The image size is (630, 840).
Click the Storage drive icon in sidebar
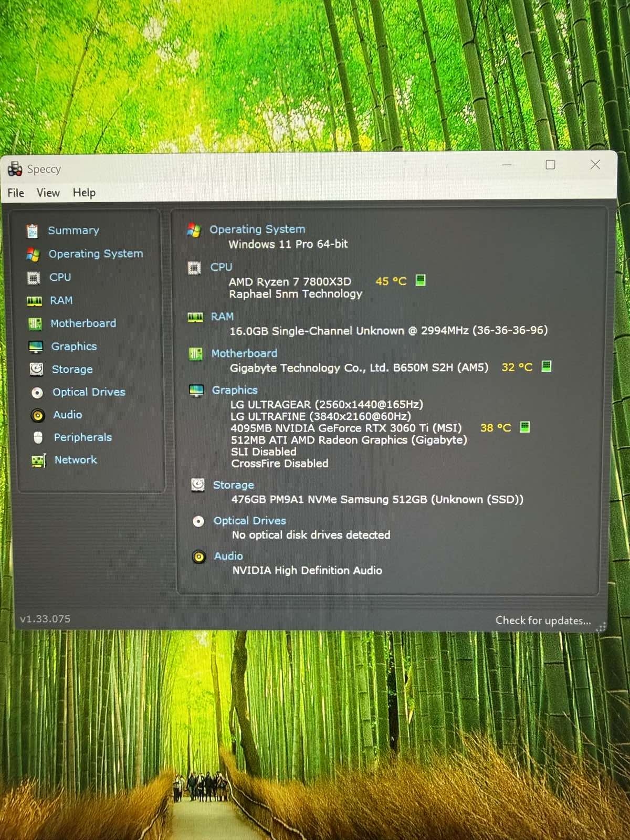click(x=36, y=369)
